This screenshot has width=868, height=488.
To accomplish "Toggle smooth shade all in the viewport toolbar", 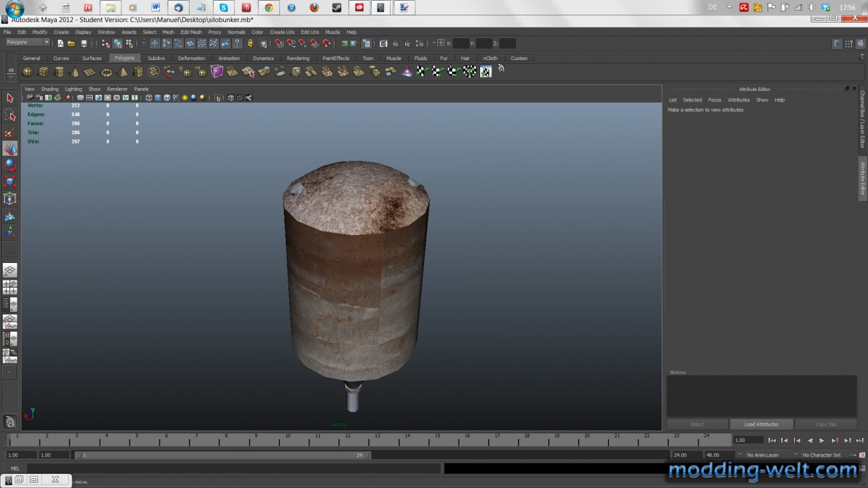I will point(158,97).
